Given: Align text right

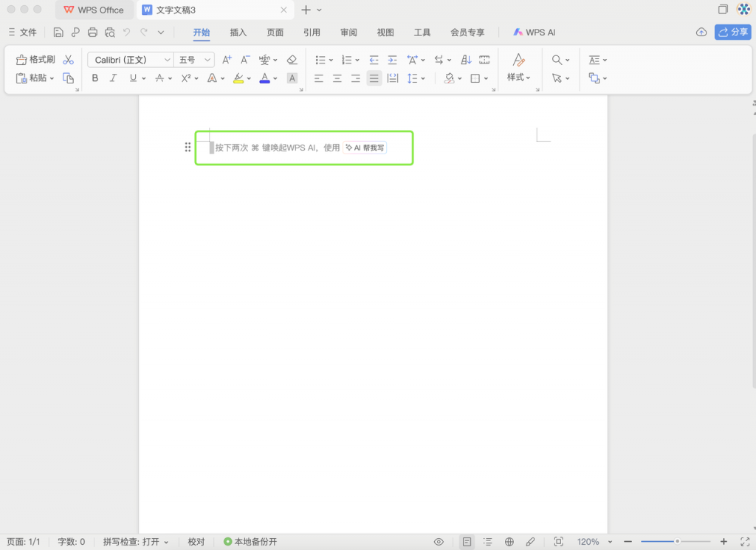Looking at the screenshot, I should point(355,78).
